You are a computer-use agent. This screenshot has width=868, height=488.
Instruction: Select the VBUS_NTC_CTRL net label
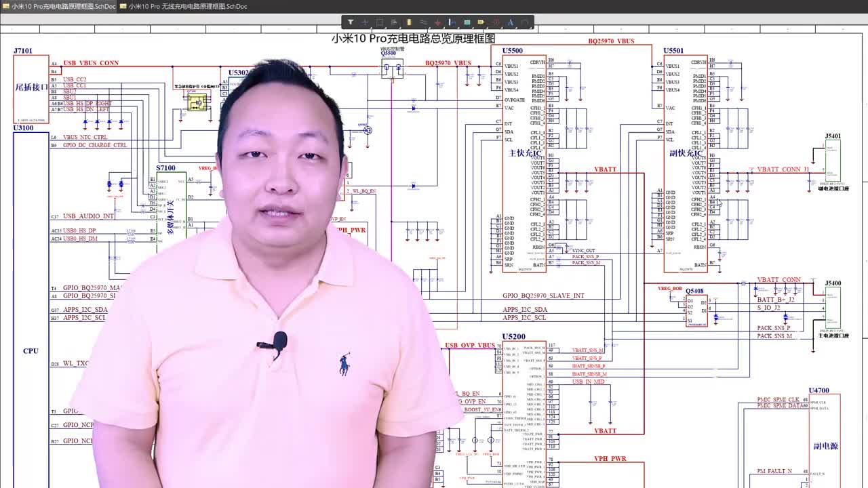tap(85, 137)
